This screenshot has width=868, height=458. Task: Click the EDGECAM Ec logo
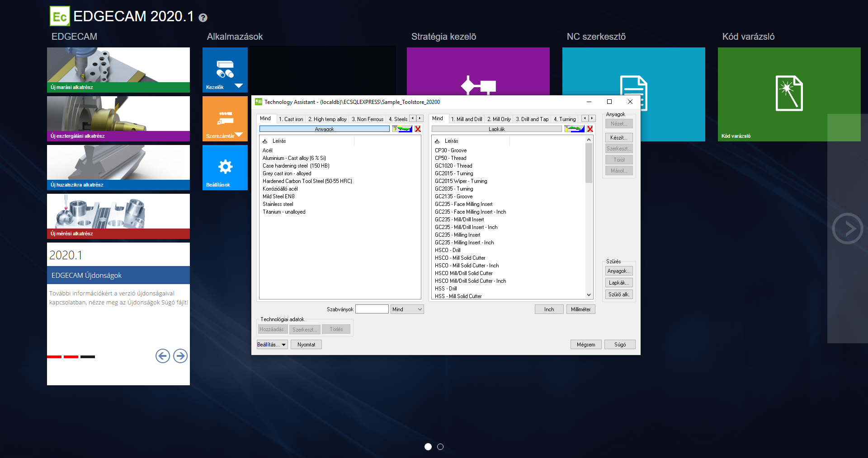point(60,16)
